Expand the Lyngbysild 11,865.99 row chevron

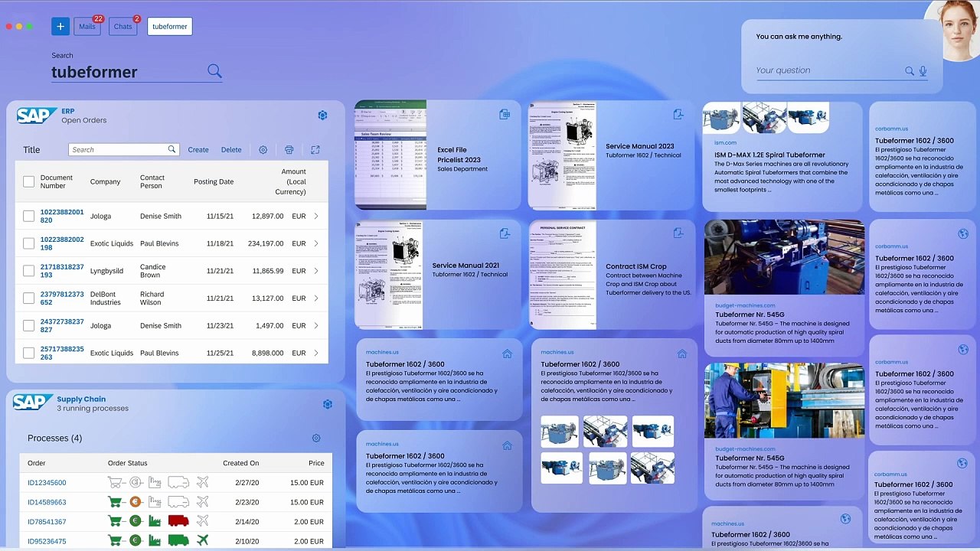(316, 271)
